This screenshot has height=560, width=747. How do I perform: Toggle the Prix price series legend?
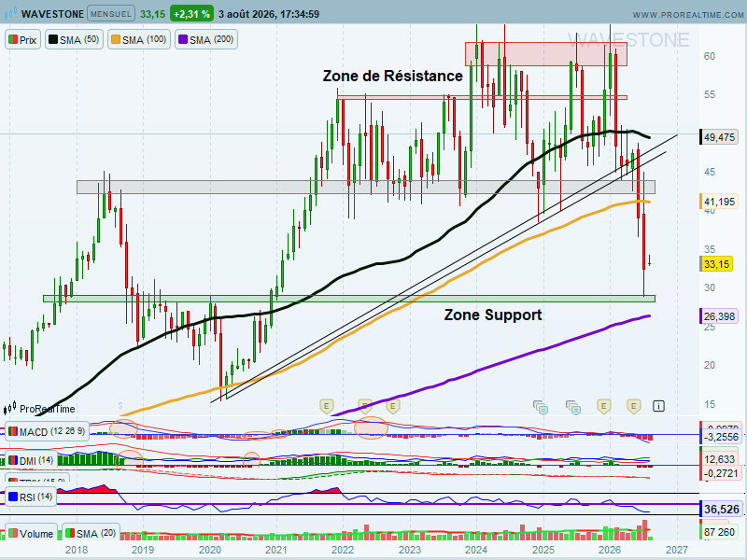click(22, 39)
